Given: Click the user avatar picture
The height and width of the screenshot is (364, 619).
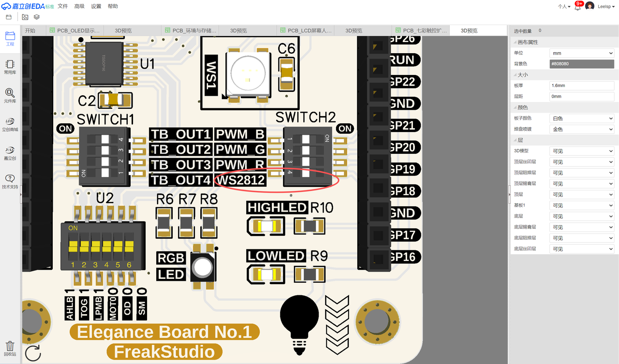Looking at the screenshot, I should click(x=590, y=6).
